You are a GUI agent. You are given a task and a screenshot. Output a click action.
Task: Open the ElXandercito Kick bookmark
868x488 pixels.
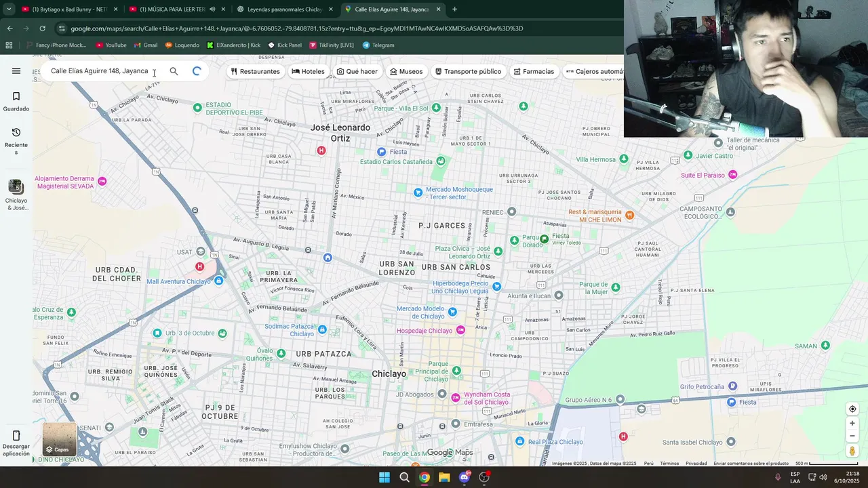234,45
